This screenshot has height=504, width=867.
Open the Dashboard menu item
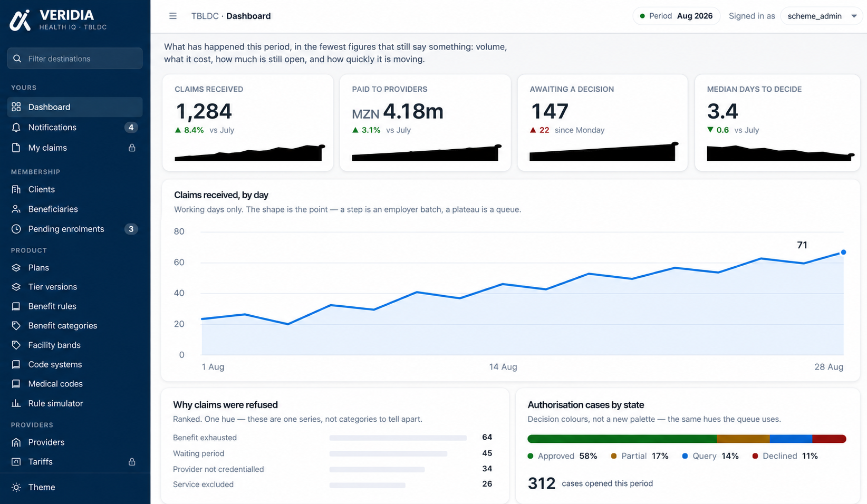75,107
